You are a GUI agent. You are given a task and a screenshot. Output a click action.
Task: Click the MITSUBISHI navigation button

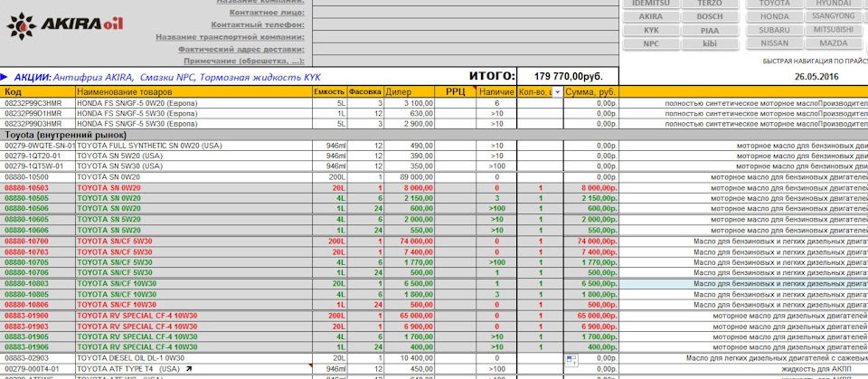(833, 29)
